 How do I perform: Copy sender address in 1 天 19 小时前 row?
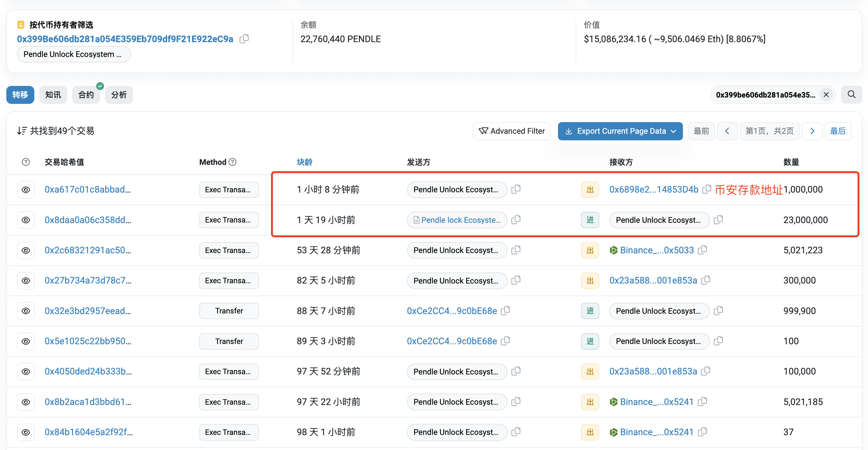pos(516,220)
